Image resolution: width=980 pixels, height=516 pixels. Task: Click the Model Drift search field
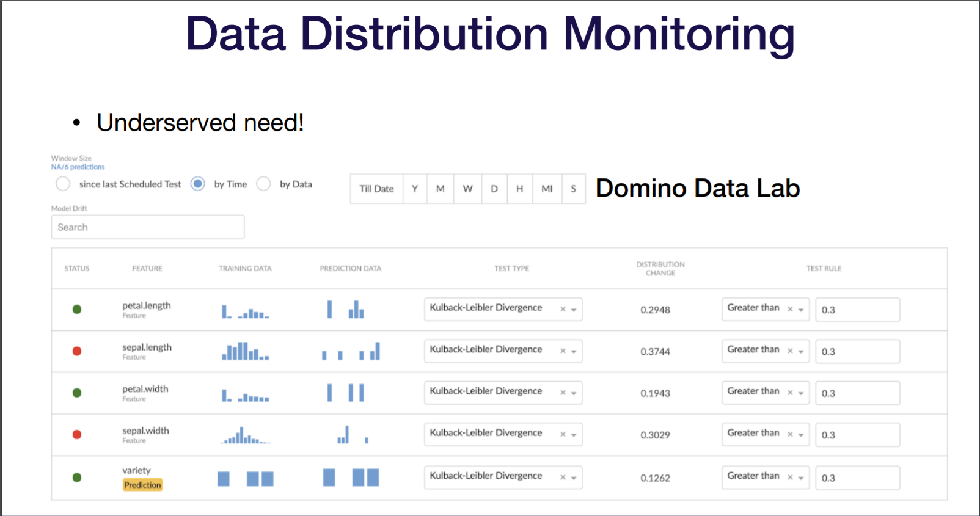point(148,227)
